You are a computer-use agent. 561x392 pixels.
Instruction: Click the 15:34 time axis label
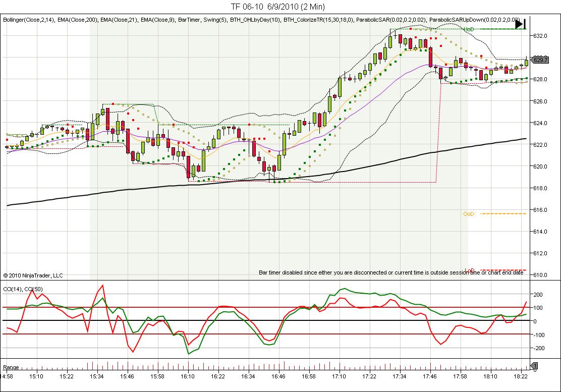coord(96,376)
